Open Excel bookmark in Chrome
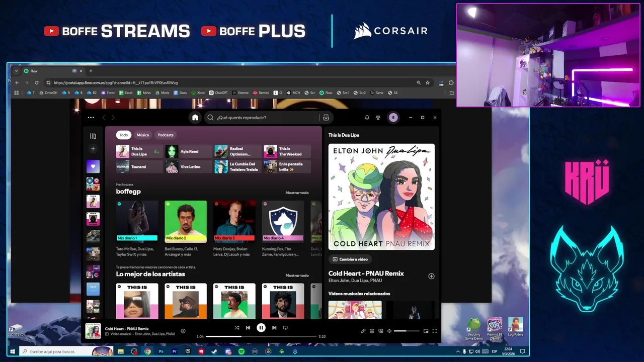 [x=125, y=93]
